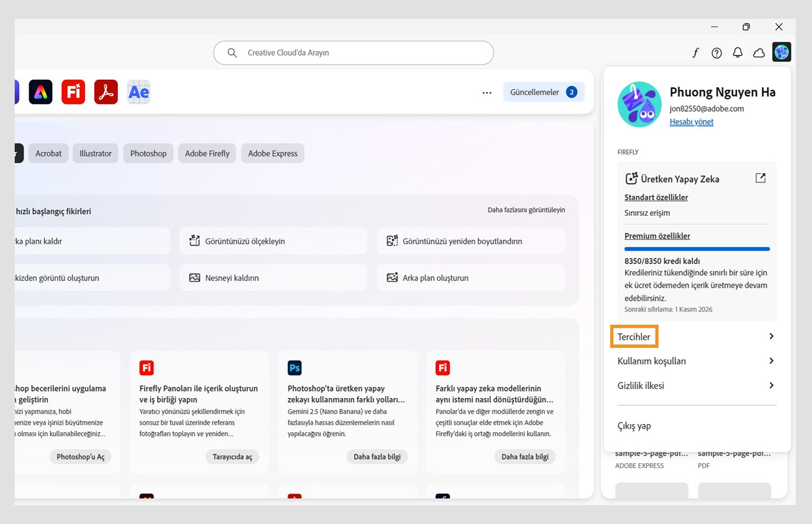Click Görüntünüzü yeniden boyutlandırın quick action
This screenshot has width=812, height=524.
click(x=471, y=241)
